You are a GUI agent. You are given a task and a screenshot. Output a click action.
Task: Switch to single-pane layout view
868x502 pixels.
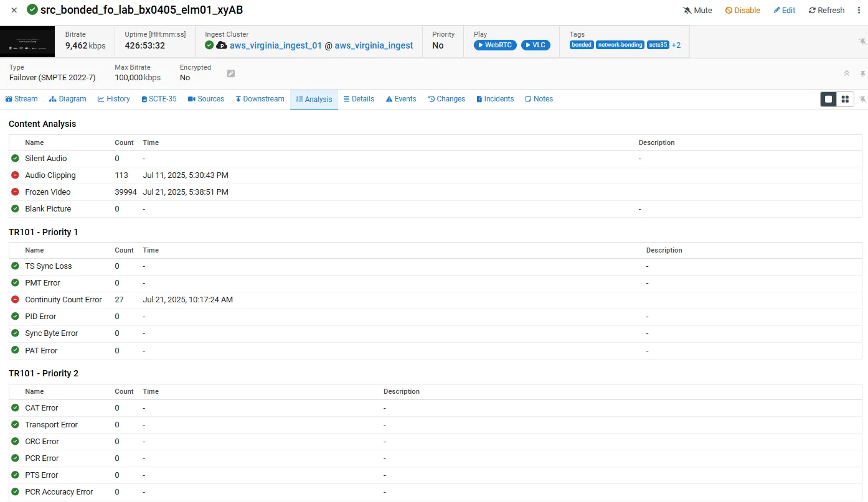(x=829, y=99)
